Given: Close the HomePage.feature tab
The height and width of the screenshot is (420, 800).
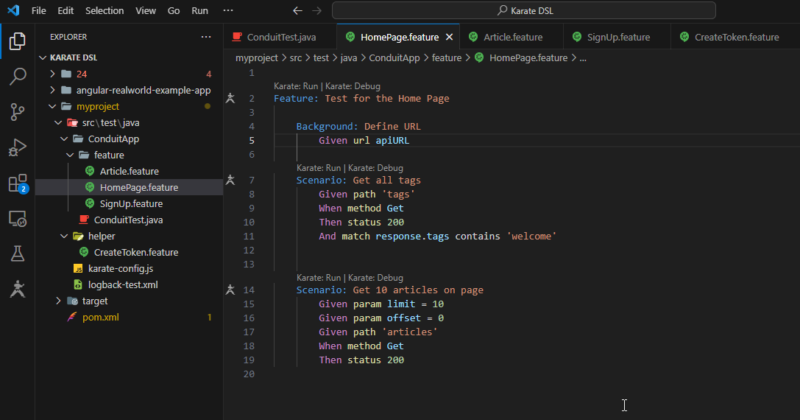Looking at the screenshot, I should click(448, 37).
